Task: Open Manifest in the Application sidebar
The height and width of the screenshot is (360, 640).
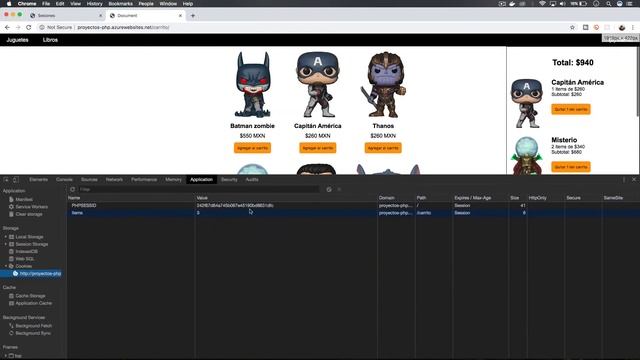Action: click(24, 199)
